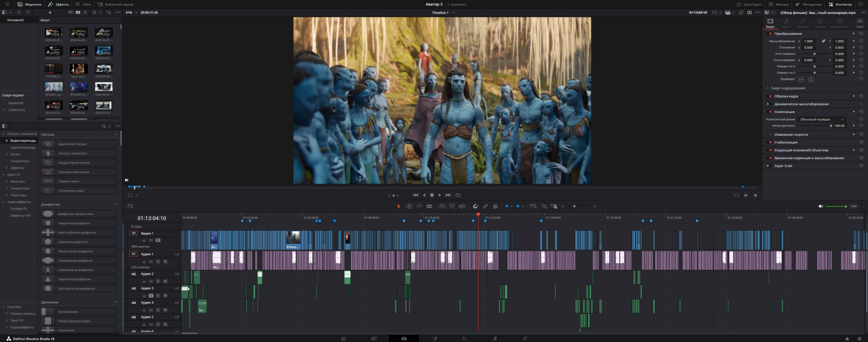Click the timeline Custom zoom icon
868x342 pixels.
click(553, 206)
